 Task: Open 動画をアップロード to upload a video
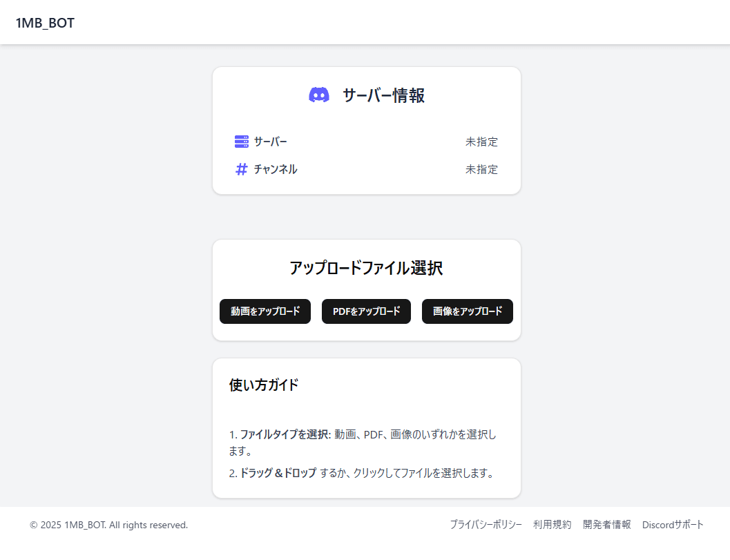[x=265, y=311]
